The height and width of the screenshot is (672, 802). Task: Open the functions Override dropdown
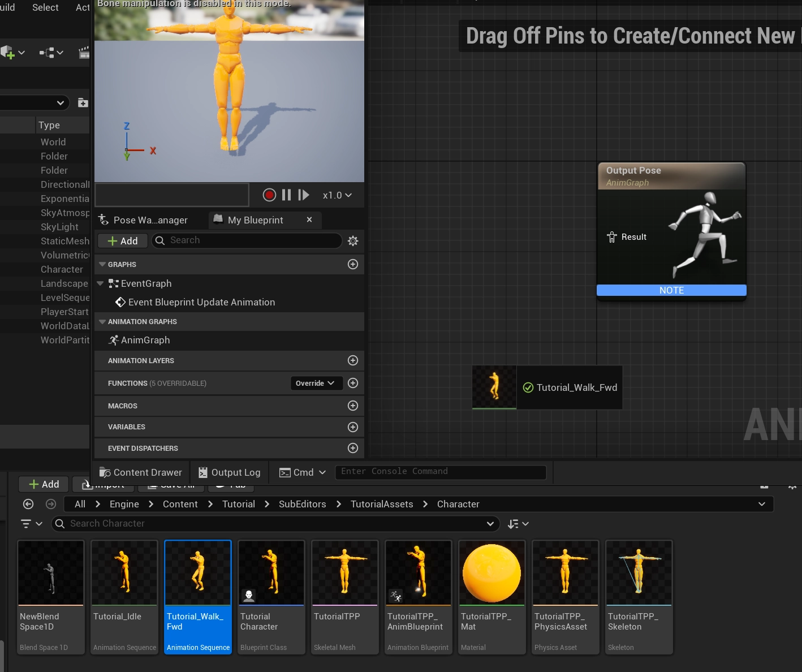(x=315, y=383)
